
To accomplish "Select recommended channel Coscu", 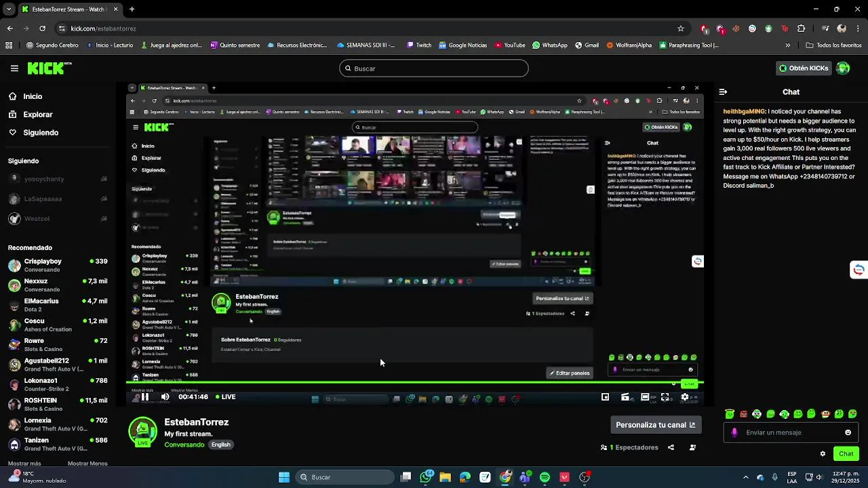I will (x=58, y=325).
